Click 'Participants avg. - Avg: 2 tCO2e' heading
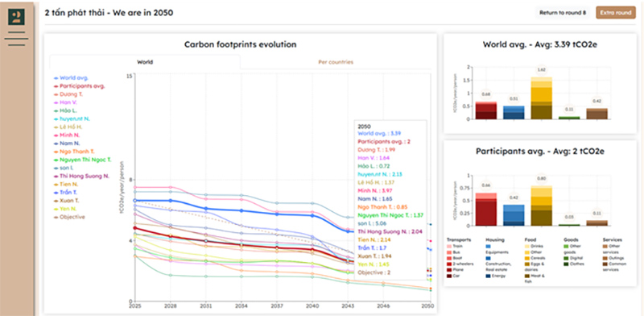The height and width of the screenshot is (316, 644). (540, 151)
